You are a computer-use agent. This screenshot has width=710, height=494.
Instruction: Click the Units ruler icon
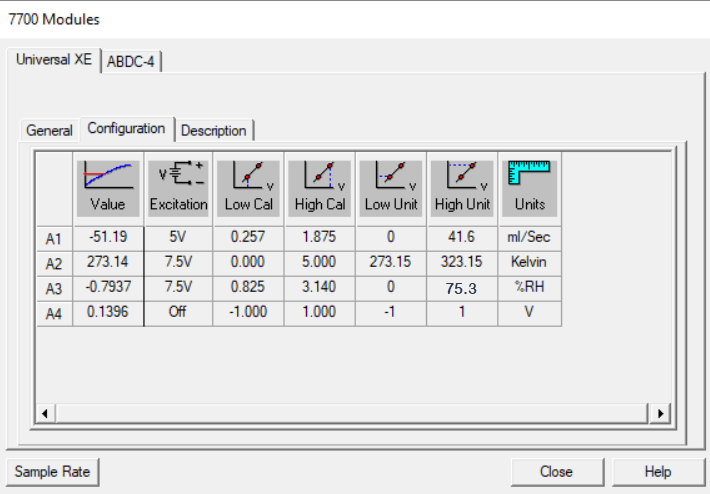point(529,176)
